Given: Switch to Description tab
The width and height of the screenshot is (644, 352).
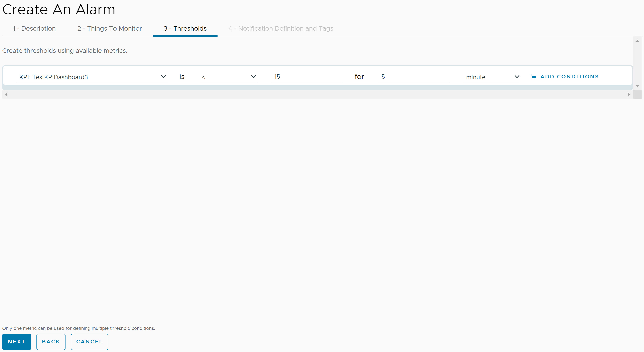Looking at the screenshot, I should (x=33, y=28).
